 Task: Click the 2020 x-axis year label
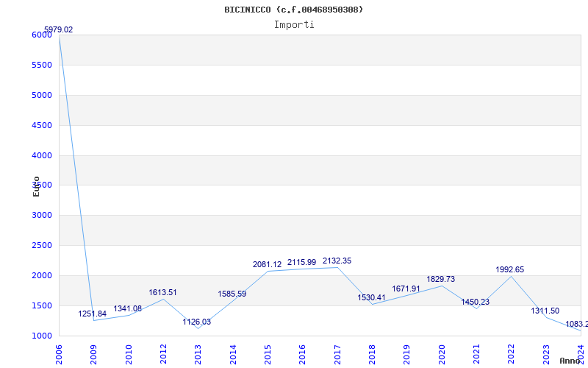coord(442,353)
